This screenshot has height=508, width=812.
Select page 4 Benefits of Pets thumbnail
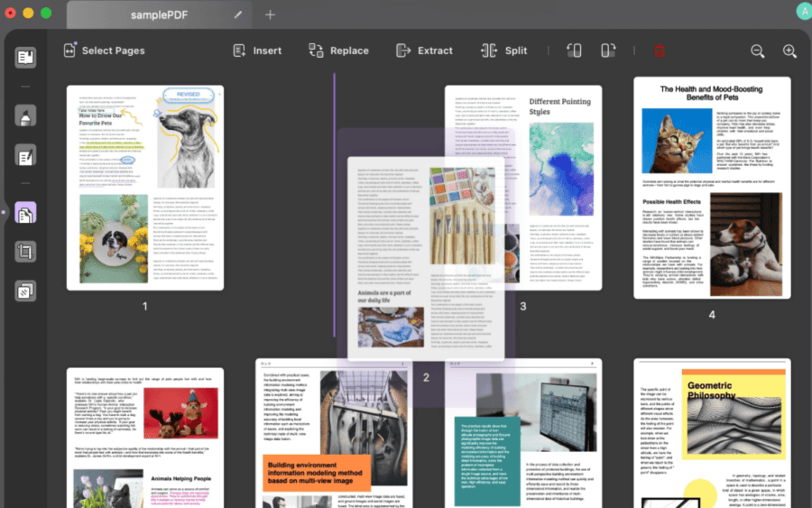coord(712,188)
